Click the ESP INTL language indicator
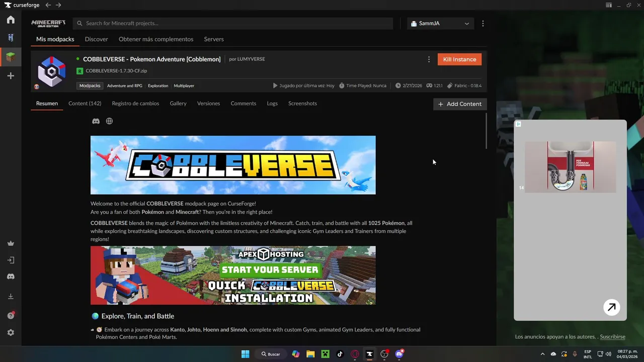 pos(588,354)
